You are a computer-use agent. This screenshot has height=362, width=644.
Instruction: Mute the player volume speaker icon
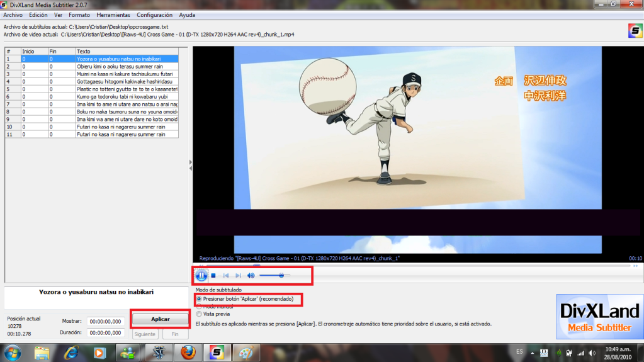(x=251, y=276)
